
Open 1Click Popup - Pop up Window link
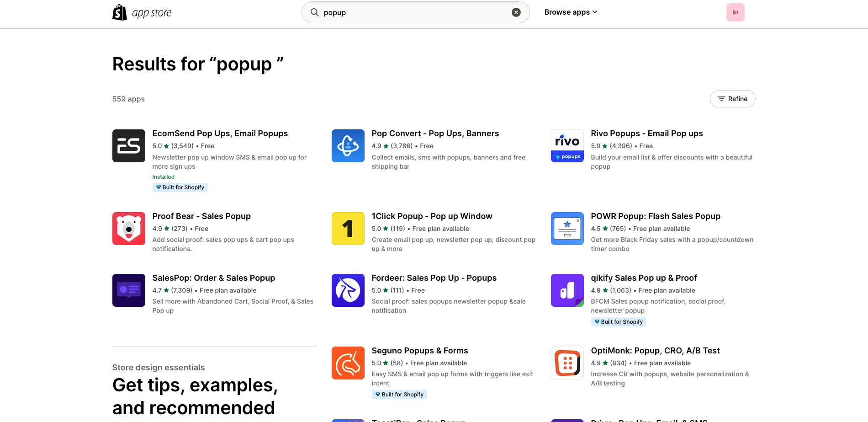[432, 216]
